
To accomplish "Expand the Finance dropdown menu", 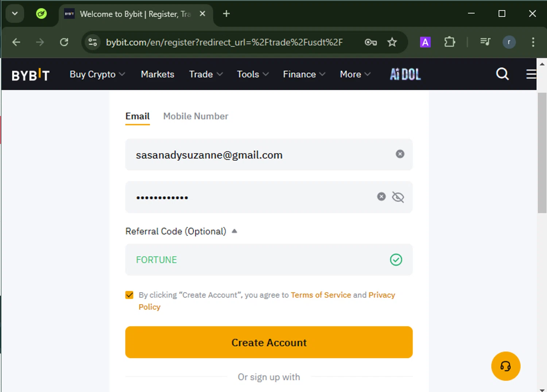I will pyautogui.click(x=304, y=74).
